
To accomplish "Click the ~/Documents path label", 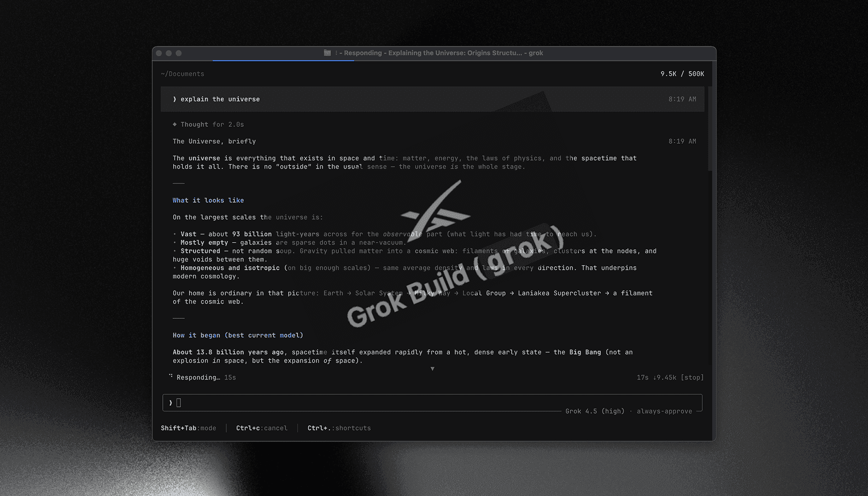I will [x=183, y=74].
